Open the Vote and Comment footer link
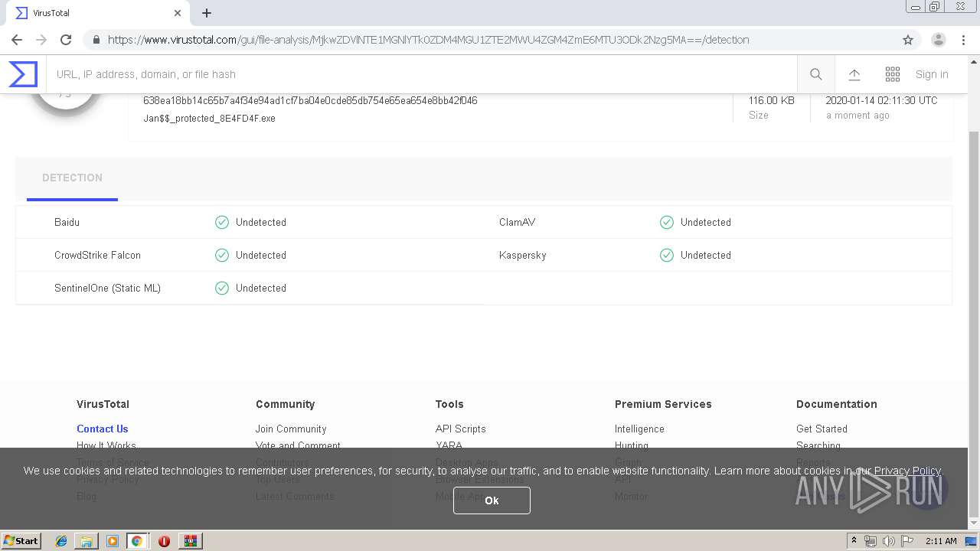980x551 pixels. pos(298,445)
